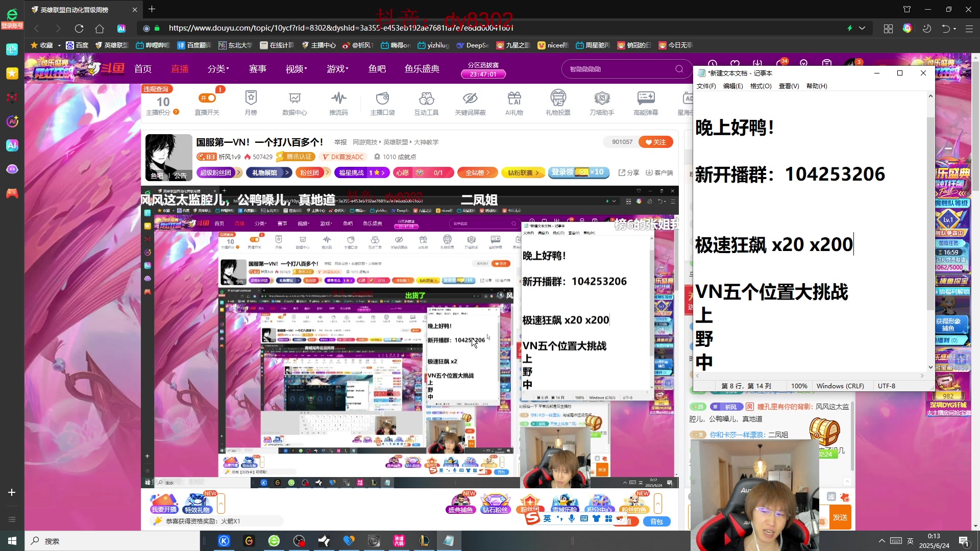Open Notepad 编辑(E) menu
The image size is (980, 551).
point(733,86)
